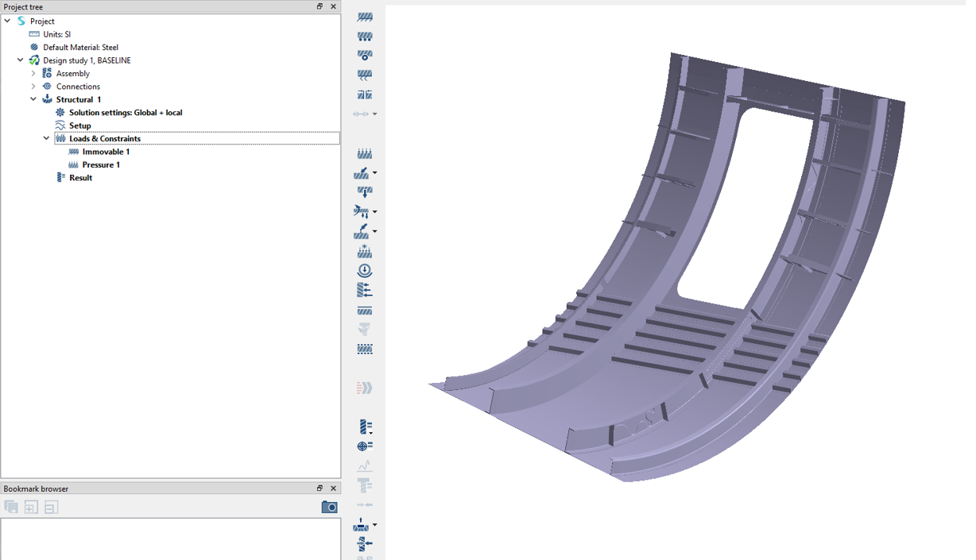This screenshot has width=976, height=560.
Task: Click the target pick info toolbar icon
Action: 365,446
